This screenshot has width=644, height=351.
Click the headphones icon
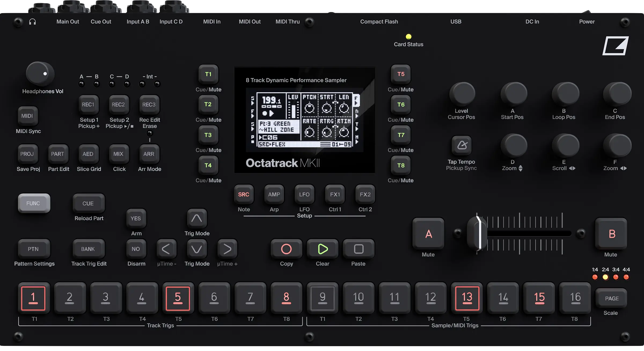click(x=32, y=22)
